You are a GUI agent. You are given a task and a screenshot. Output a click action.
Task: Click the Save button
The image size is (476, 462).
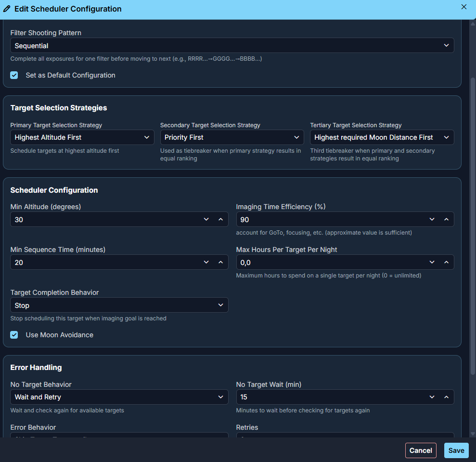[x=456, y=450]
